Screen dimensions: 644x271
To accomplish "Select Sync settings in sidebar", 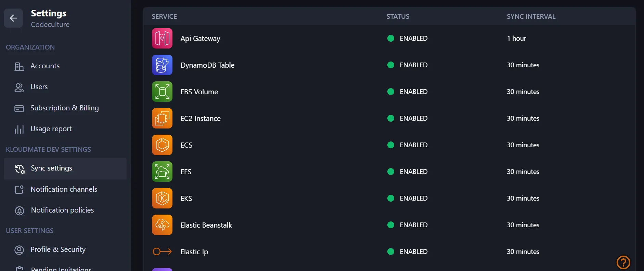I will click(65, 168).
